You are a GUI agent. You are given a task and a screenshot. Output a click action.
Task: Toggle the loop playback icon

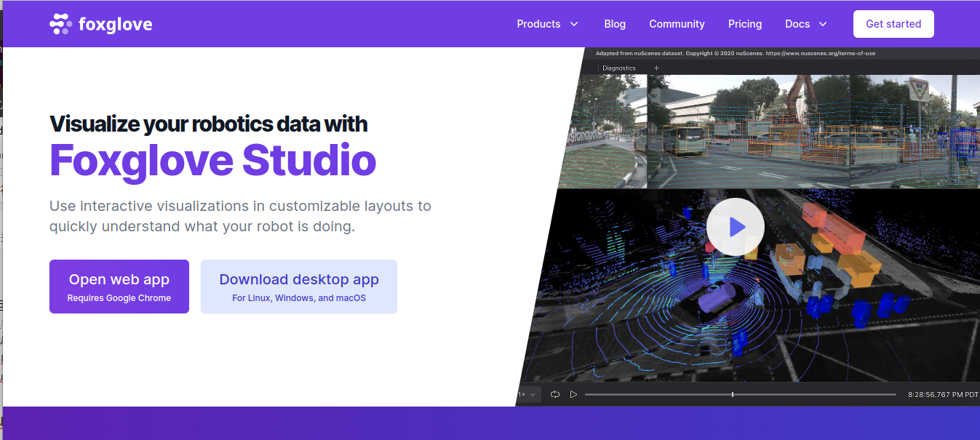click(555, 394)
